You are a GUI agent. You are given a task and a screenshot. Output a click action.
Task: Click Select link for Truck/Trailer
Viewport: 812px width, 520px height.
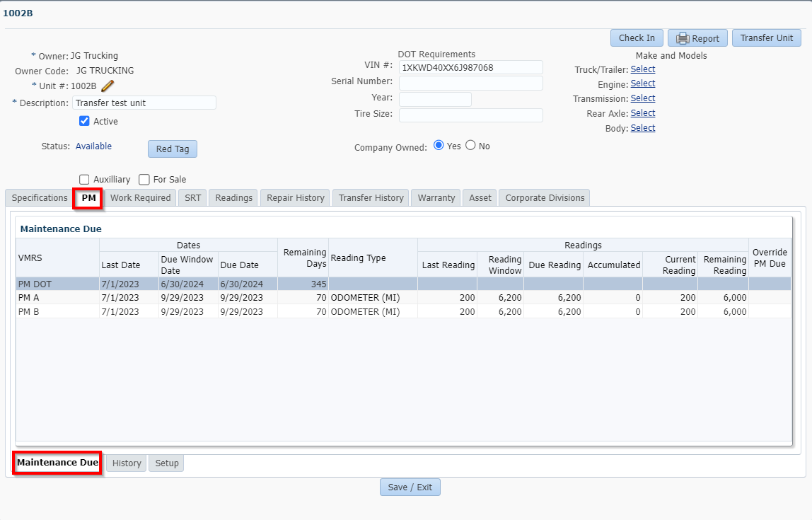(x=642, y=69)
